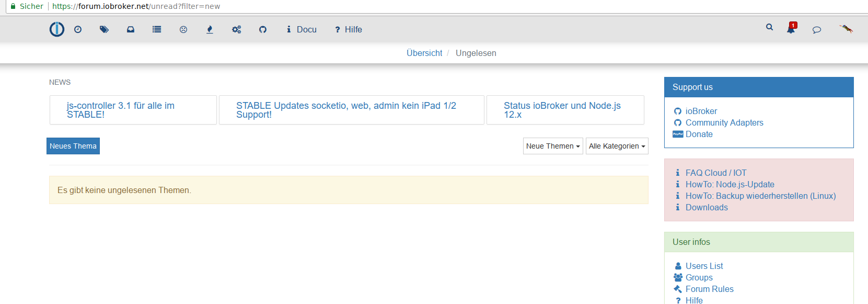The image size is (868, 304).
Task: Click the gears icon in the navbar
Action: pyautogui.click(x=237, y=30)
